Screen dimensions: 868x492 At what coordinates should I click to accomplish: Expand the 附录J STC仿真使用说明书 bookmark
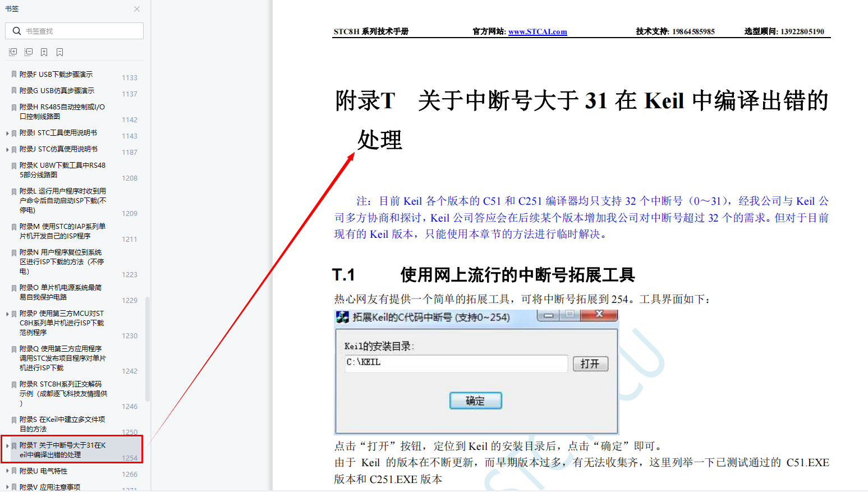coord(7,149)
